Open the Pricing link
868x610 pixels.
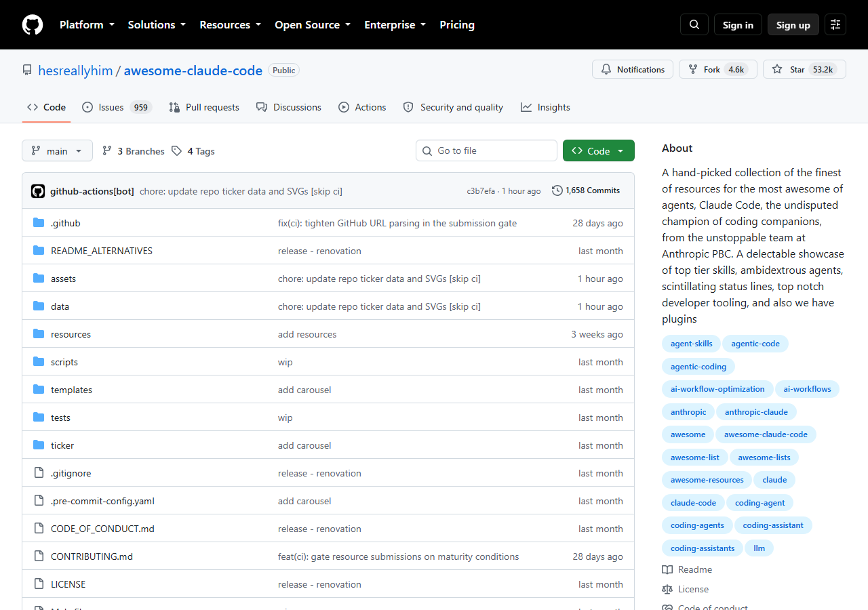[x=457, y=24]
